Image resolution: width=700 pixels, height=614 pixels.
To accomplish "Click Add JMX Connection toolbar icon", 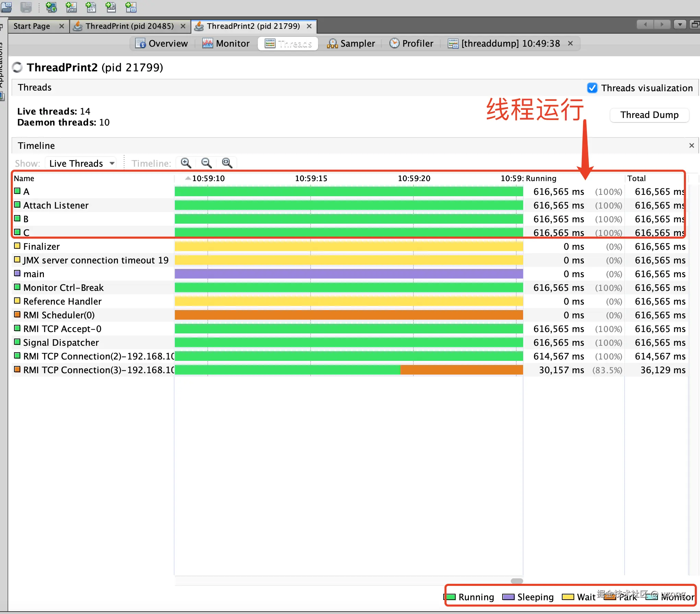I will [71, 7].
